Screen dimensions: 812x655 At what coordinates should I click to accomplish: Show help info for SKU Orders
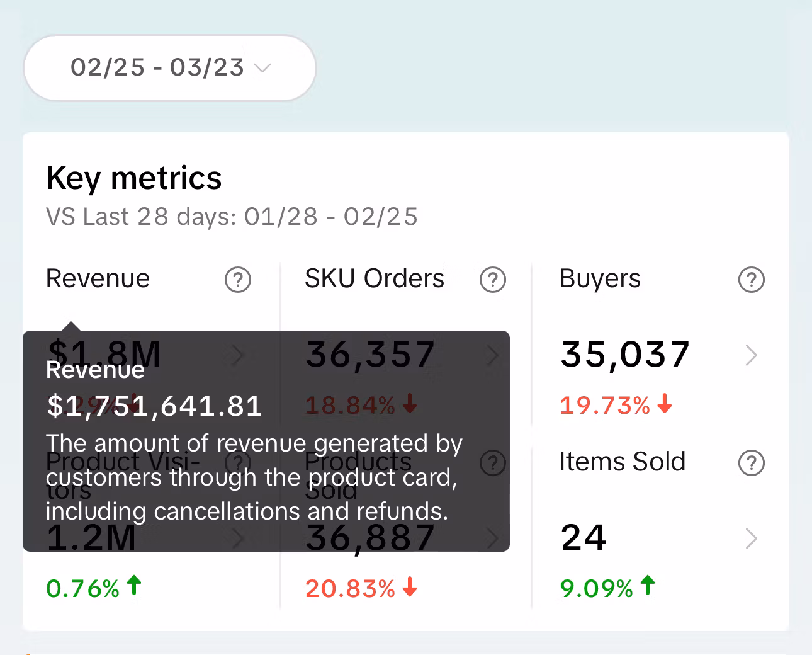pos(493,280)
